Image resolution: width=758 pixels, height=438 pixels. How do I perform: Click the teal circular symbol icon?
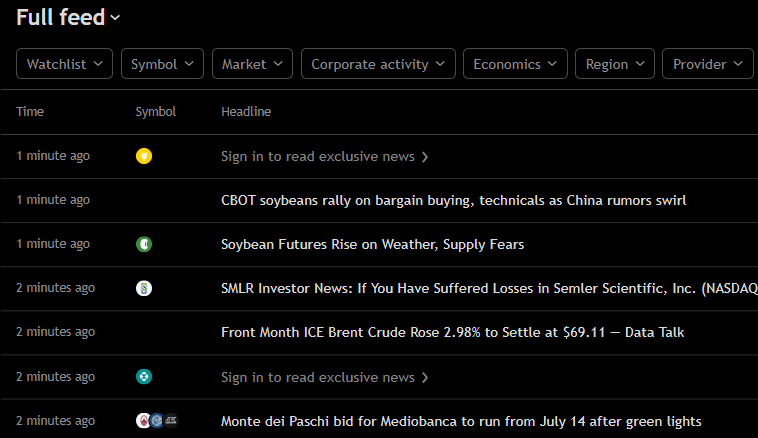click(x=144, y=376)
